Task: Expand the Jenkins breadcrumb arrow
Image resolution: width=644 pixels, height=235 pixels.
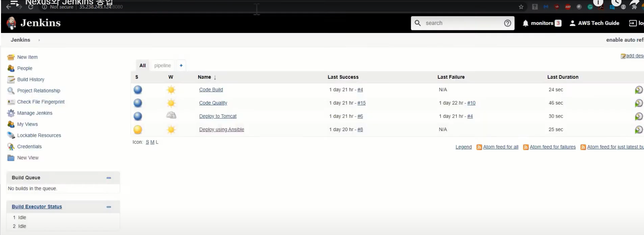Action: [39, 40]
